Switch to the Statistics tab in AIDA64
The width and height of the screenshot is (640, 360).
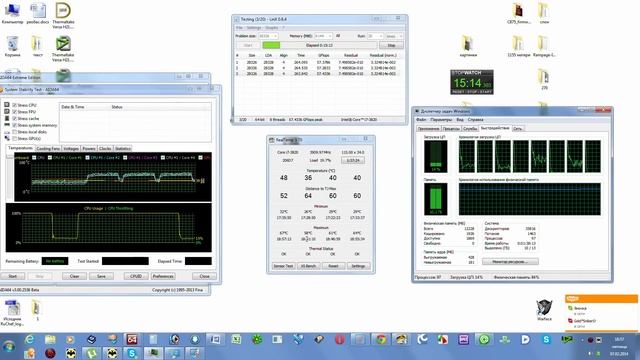tap(123, 149)
